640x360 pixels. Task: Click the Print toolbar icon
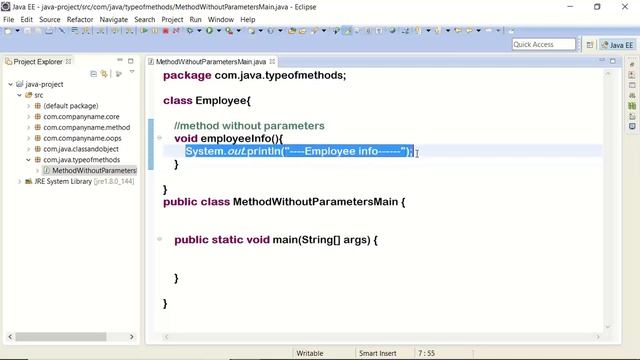pos(49,31)
